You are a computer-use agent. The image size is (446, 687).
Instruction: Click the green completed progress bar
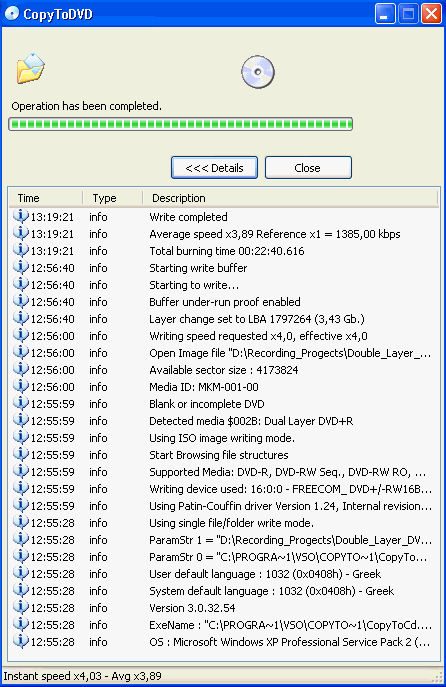click(x=181, y=124)
